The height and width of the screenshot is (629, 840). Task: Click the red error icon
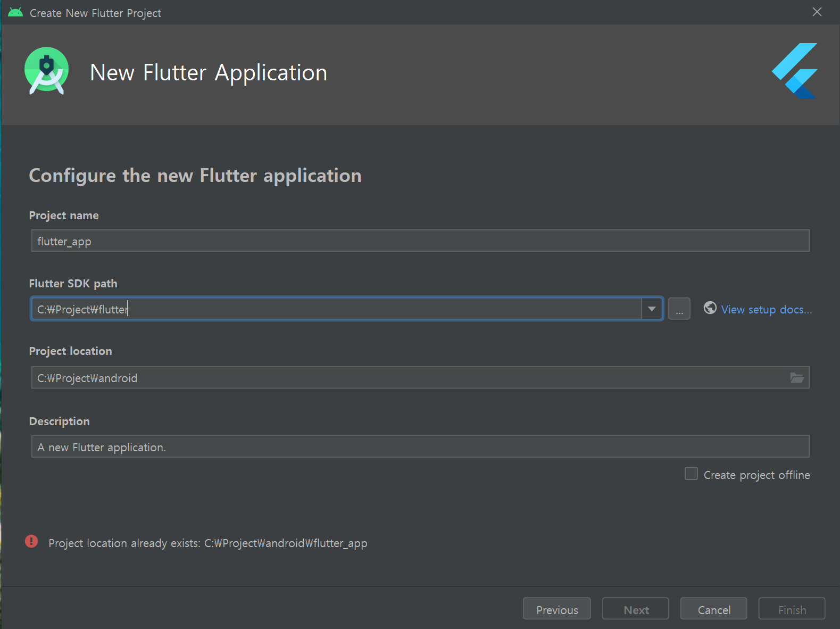[x=31, y=542]
